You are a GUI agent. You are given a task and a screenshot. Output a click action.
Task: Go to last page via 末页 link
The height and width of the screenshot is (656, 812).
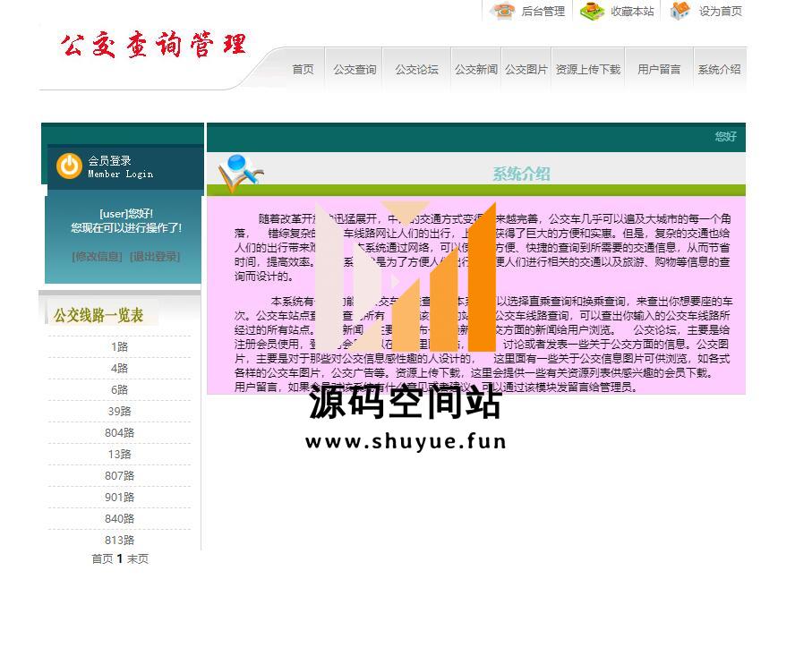138,558
